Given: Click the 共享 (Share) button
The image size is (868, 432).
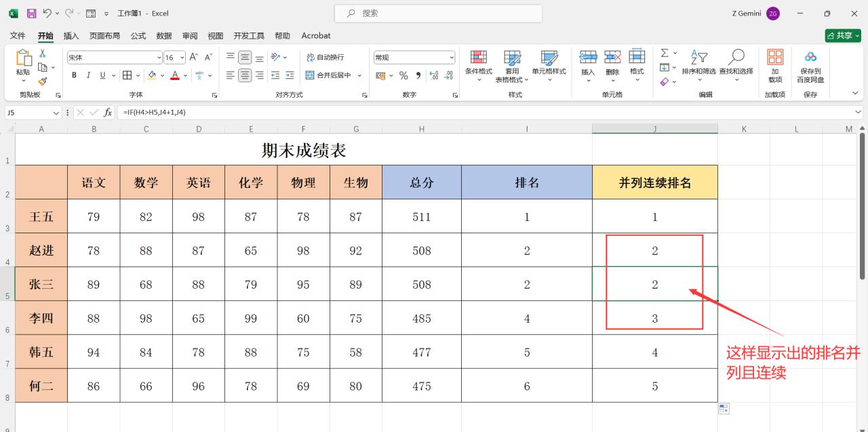Looking at the screenshot, I should (842, 35).
